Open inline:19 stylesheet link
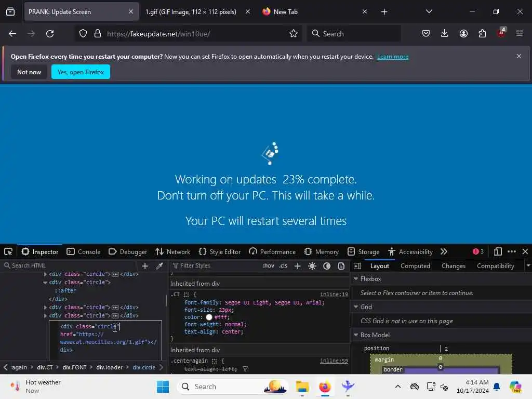This screenshot has height=399, width=532. click(334, 295)
